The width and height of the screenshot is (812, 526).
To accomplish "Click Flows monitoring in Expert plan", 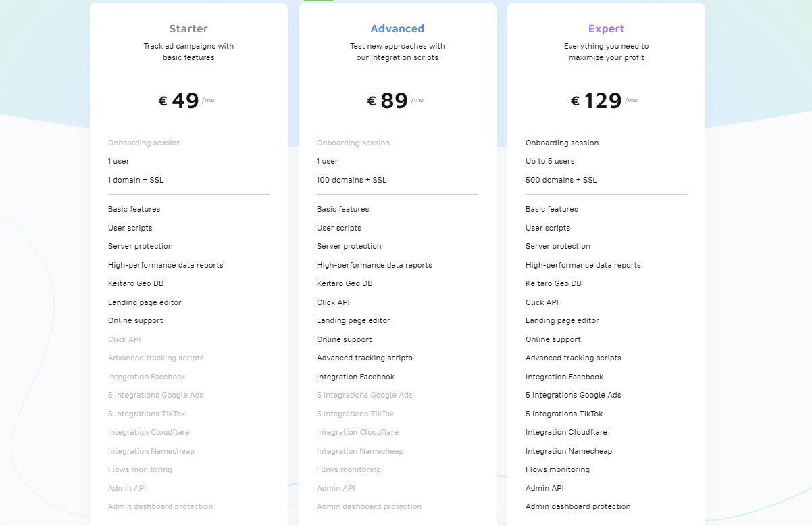I will point(557,469).
